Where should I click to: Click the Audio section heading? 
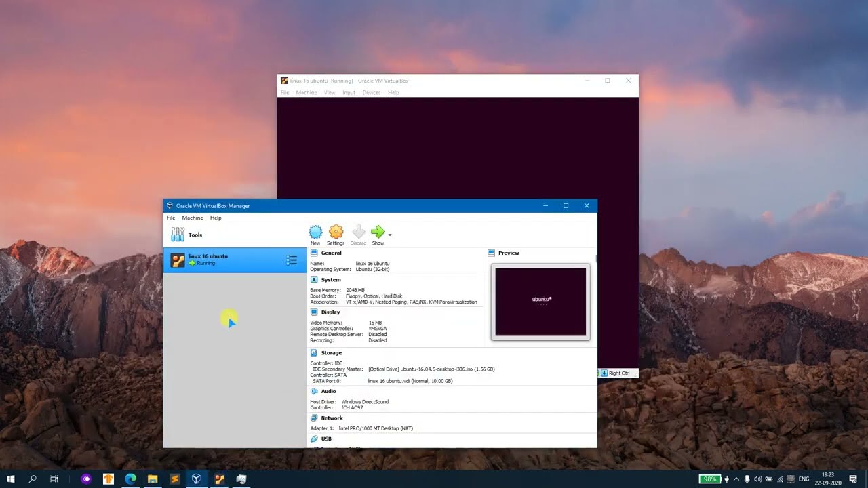[329, 391]
